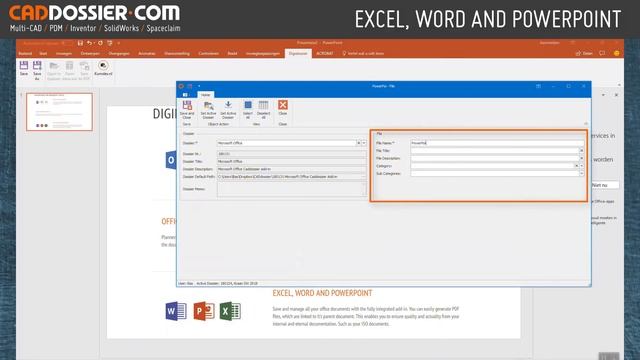Click the Active Dossier text in the dialog status bar
This screenshot has height=360, width=640.
click(x=227, y=283)
